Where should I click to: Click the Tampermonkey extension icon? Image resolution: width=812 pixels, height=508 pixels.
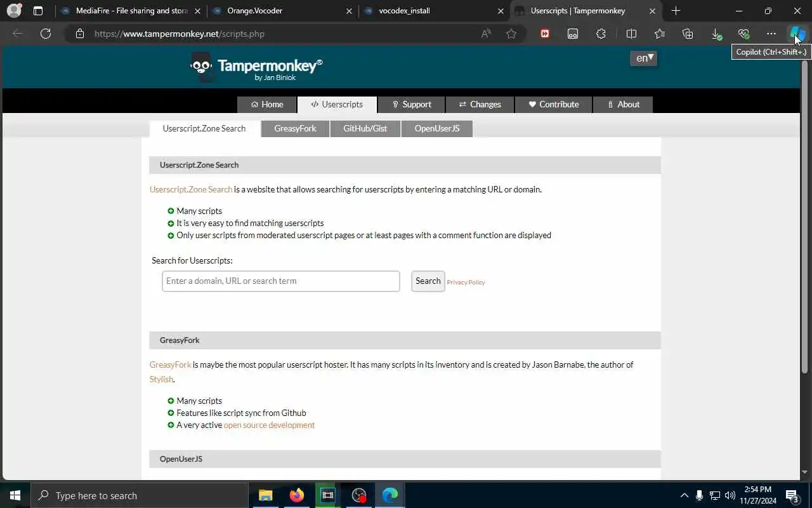click(x=573, y=34)
